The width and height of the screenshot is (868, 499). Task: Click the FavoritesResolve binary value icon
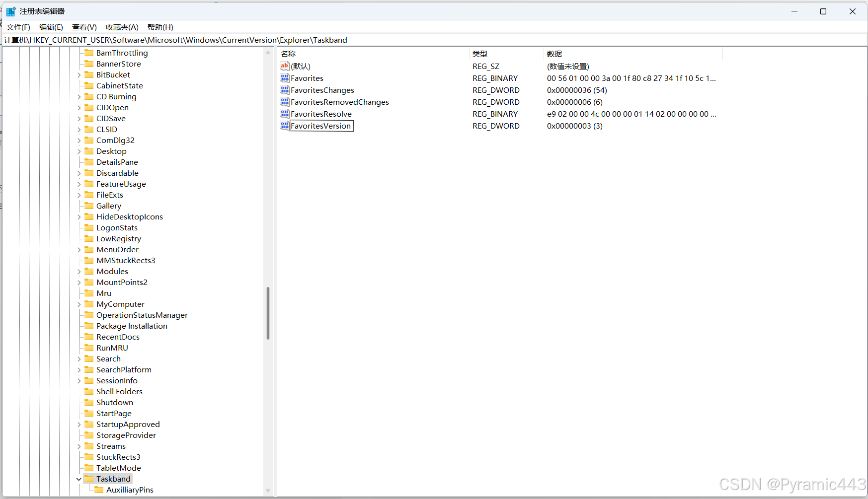pyautogui.click(x=285, y=114)
